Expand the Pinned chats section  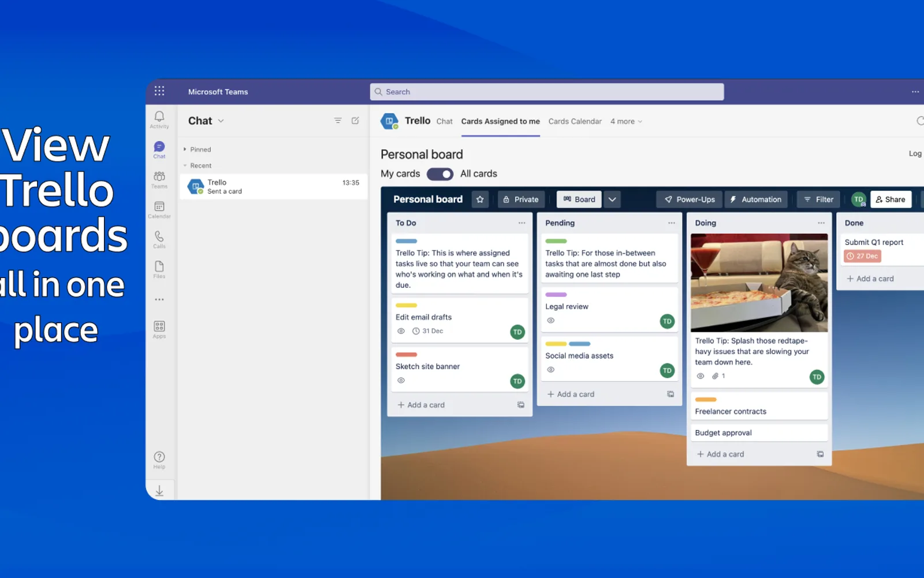coord(197,149)
